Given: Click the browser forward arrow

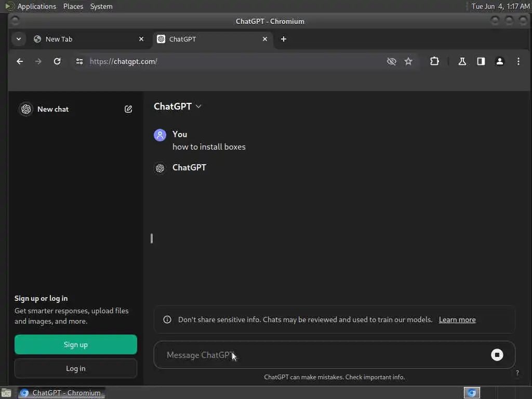Looking at the screenshot, I should coord(38,61).
